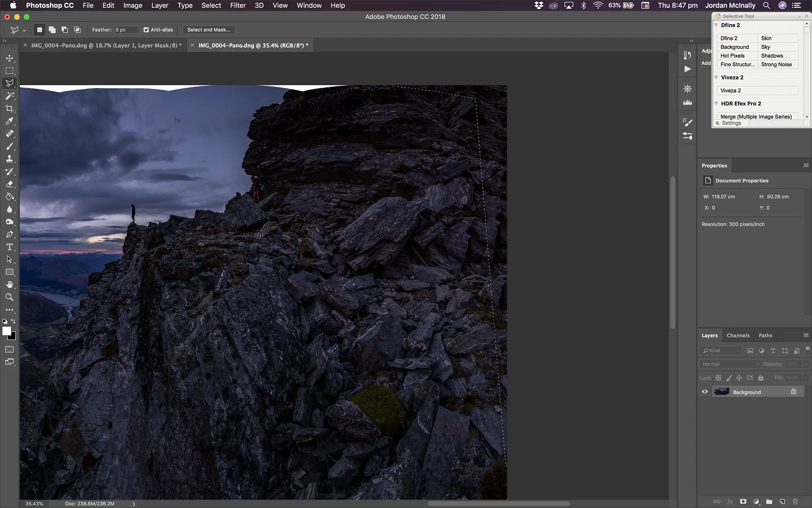Click the Strong Noise button
Image resolution: width=812 pixels, height=508 pixels.
tap(776, 65)
